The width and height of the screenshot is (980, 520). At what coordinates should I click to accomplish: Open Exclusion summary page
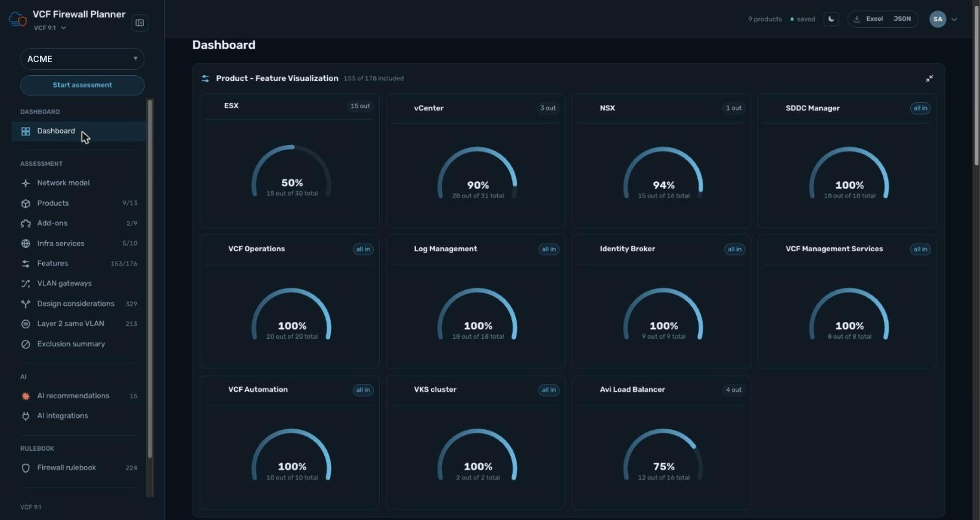(x=79, y=344)
